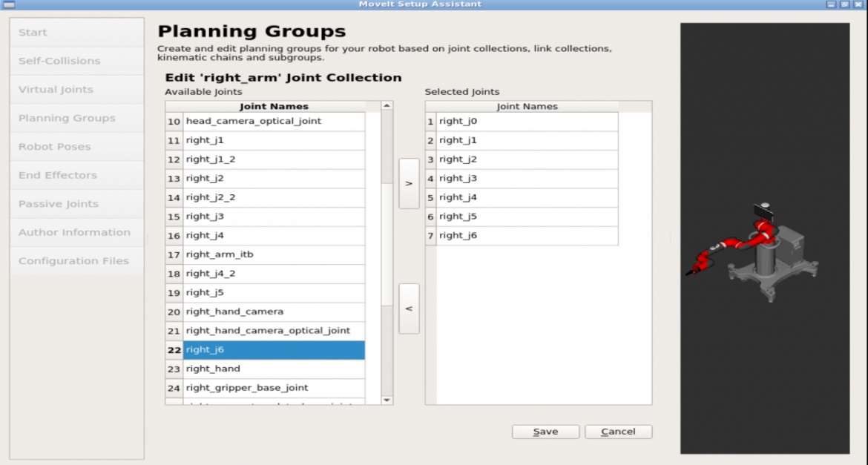Click Joint Names header of selected joints
The width and height of the screenshot is (868, 465).
click(527, 106)
